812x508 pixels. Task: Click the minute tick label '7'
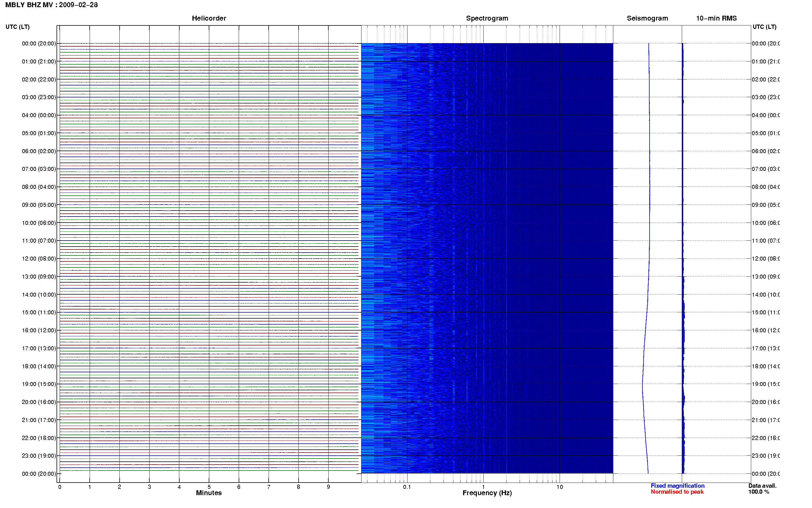coord(269,487)
